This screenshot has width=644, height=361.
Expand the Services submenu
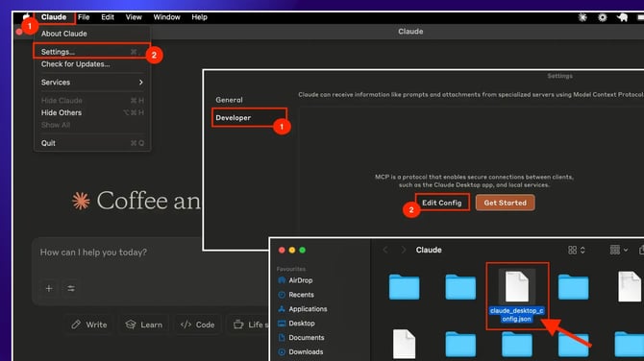(x=92, y=83)
